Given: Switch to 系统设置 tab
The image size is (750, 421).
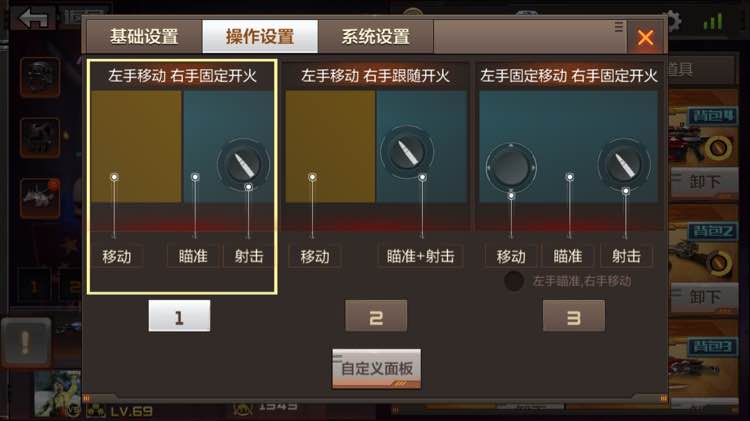Looking at the screenshot, I should pos(375,36).
